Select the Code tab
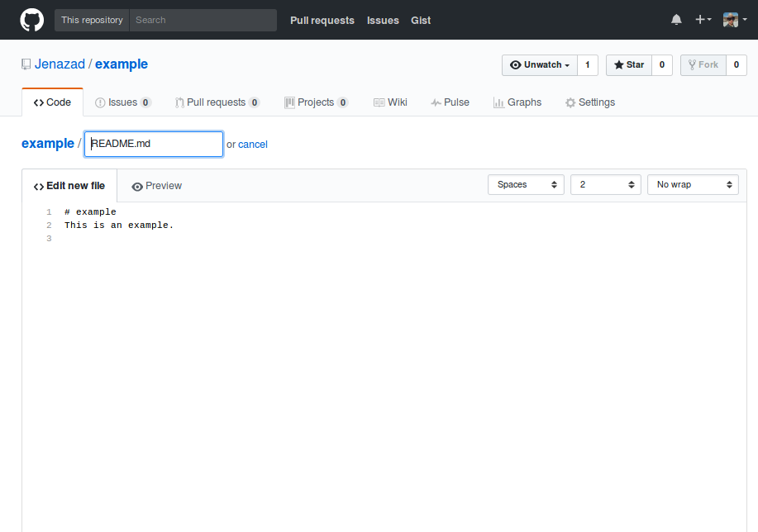 [52, 102]
